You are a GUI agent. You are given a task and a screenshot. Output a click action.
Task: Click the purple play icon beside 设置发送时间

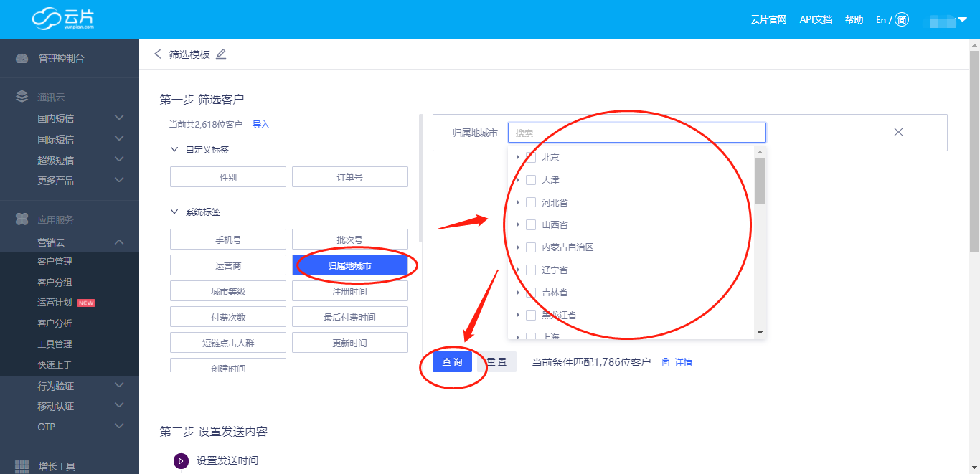(181, 460)
